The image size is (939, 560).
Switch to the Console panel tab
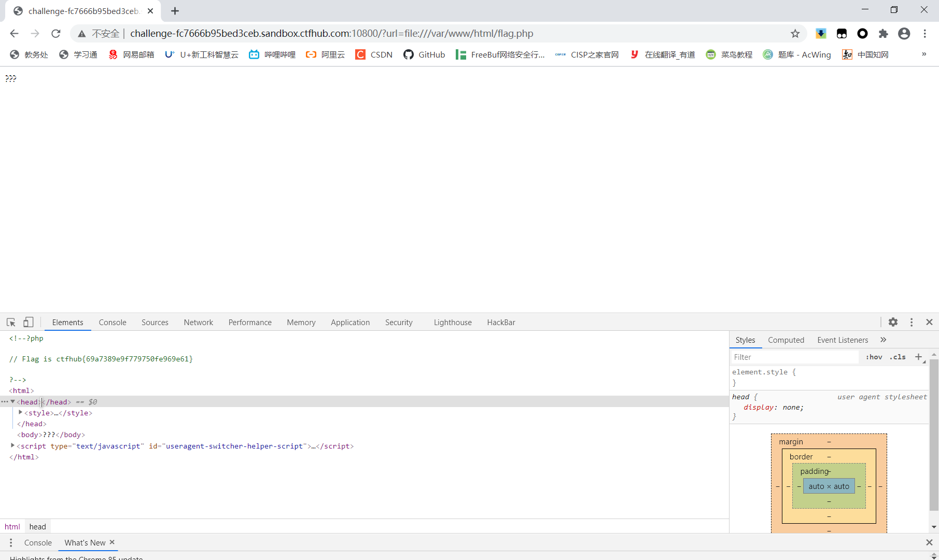pos(113,322)
